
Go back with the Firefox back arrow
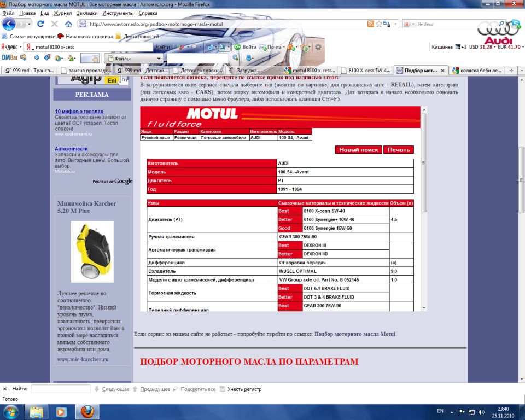[x=9, y=24]
